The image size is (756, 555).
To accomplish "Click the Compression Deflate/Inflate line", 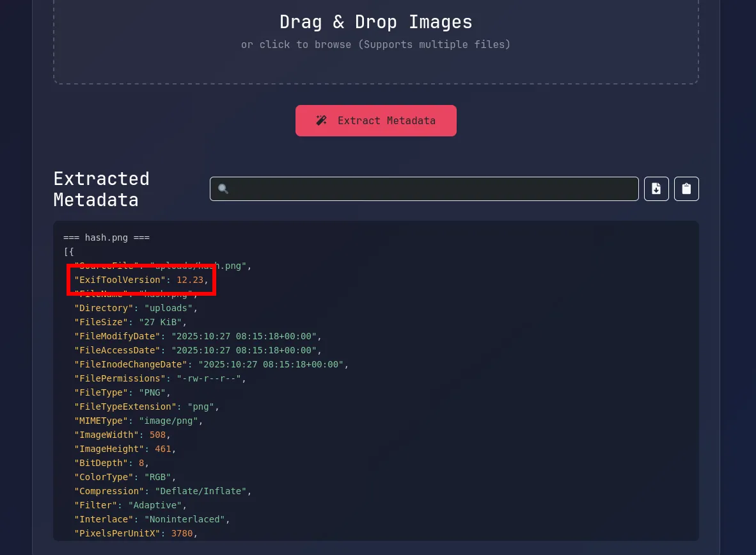I will point(163,491).
